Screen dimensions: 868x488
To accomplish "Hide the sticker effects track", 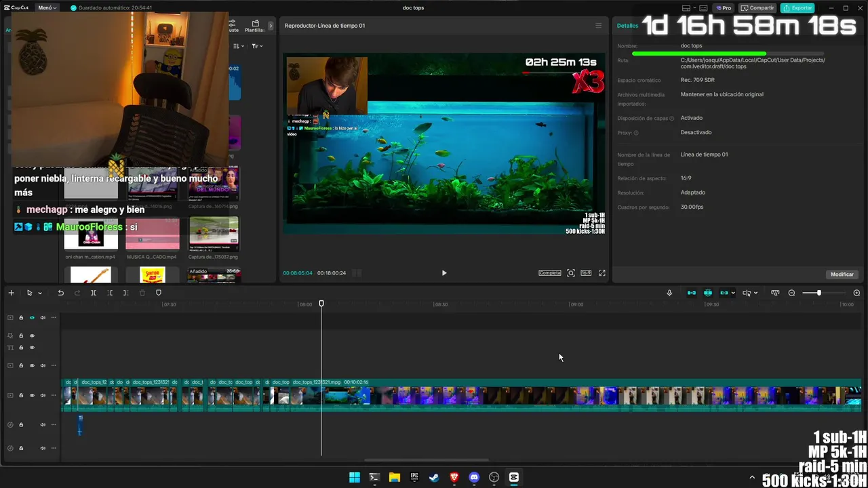I will pyautogui.click(x=32, y=335).
